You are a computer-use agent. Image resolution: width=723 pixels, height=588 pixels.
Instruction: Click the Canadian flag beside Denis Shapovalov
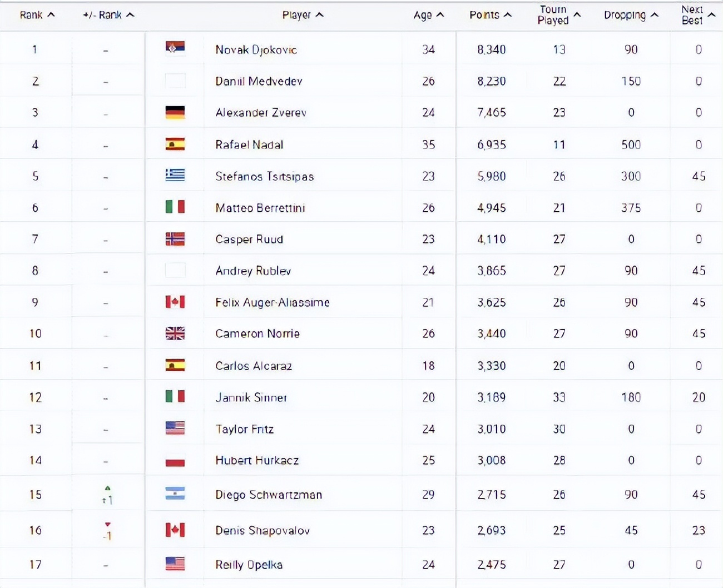175,530
